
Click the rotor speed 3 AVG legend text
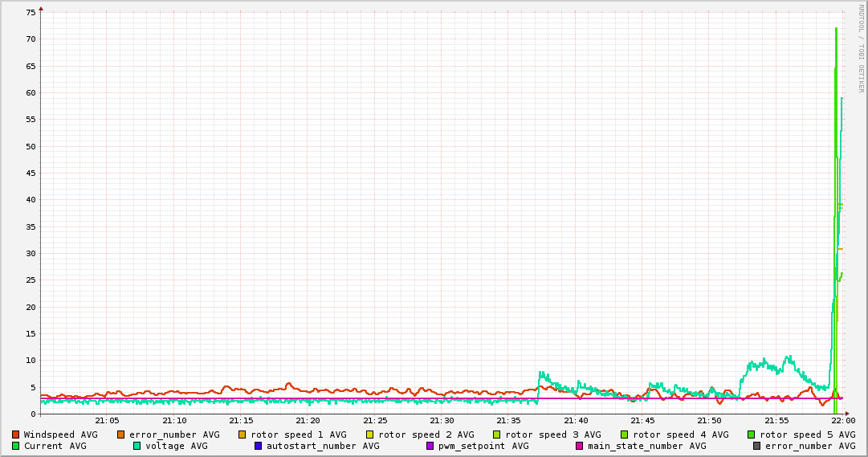pyautogui.click(x=552, y=435)
